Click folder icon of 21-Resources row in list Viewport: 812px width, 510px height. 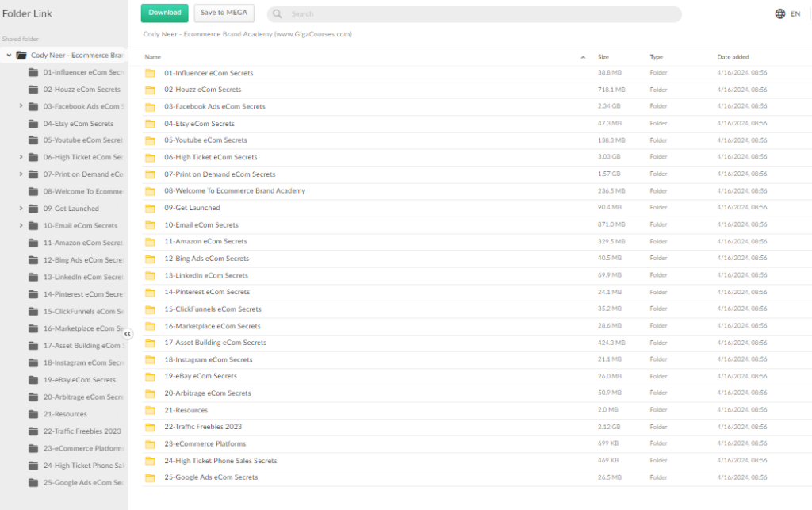tap(150, 411)
